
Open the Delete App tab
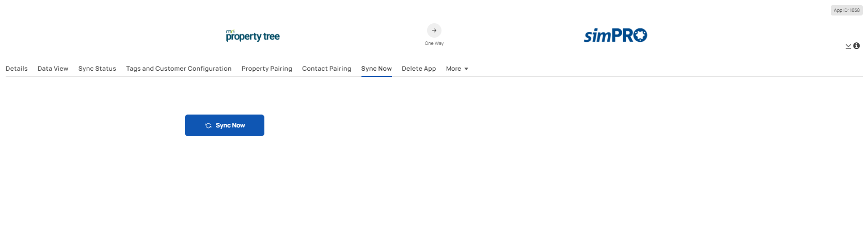(419, 69)
